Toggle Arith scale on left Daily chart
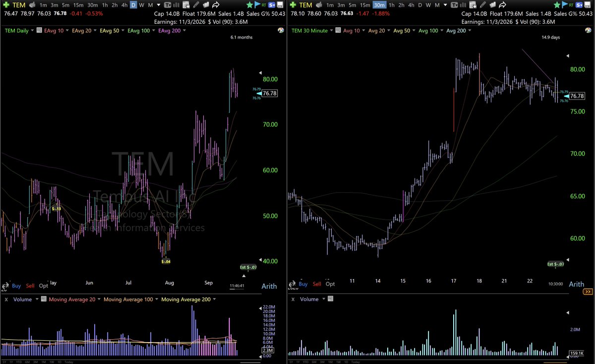595x364 pixels. (269, 286)
